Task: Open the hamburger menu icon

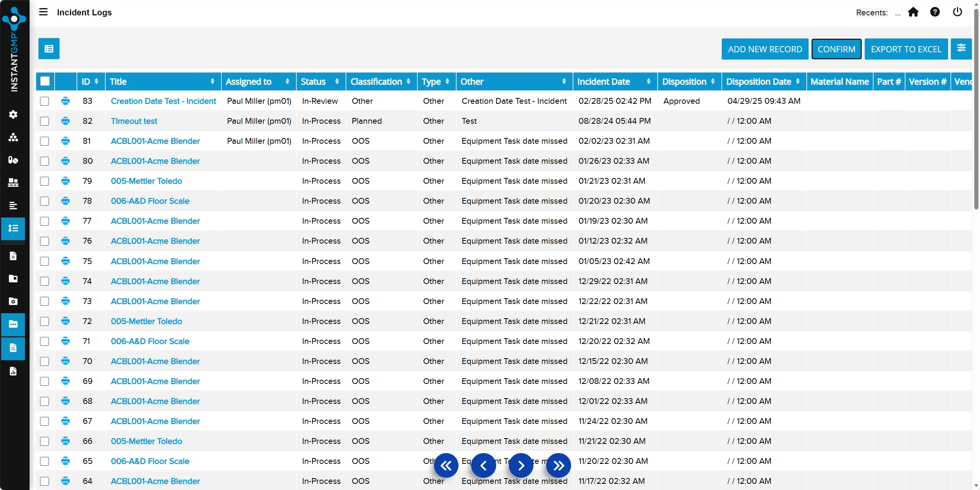Action: tap(43, 12)
